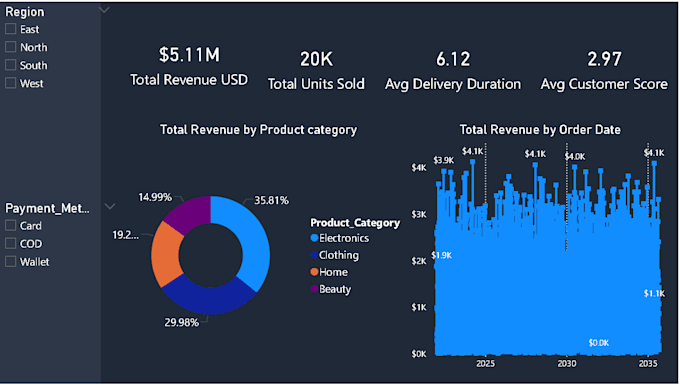The width and height of the screenshot is (680, 386).
Task: Tick the North region checkbox
Action: (x=10, y=47)
